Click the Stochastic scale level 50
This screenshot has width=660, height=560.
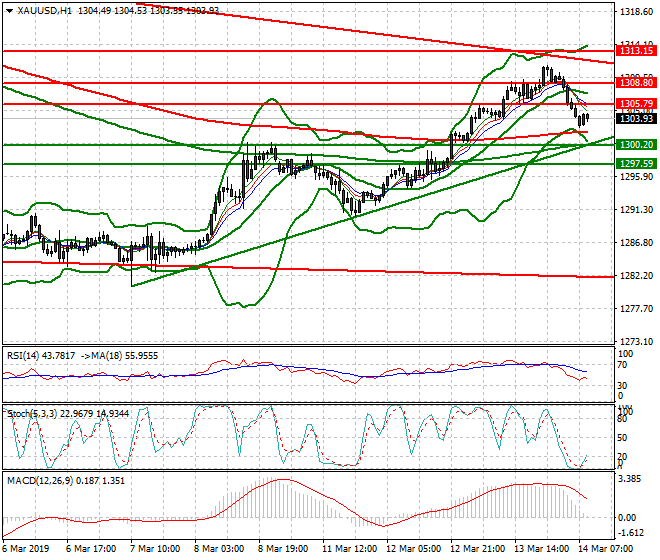[x=622, y=437]
